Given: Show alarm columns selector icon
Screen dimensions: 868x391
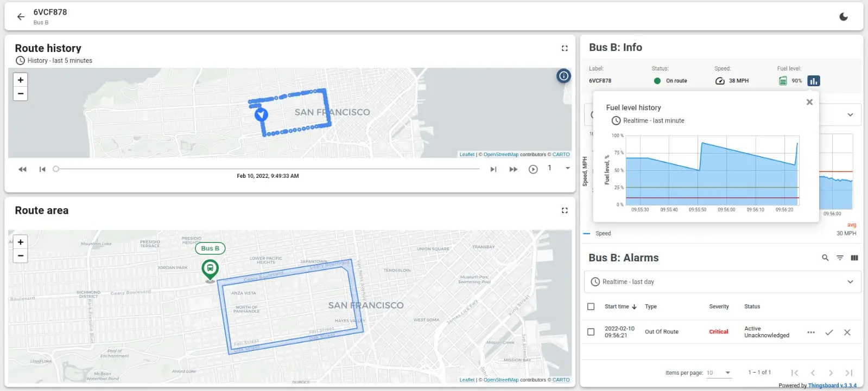Looking at the screenshot, I should [854, 258].
